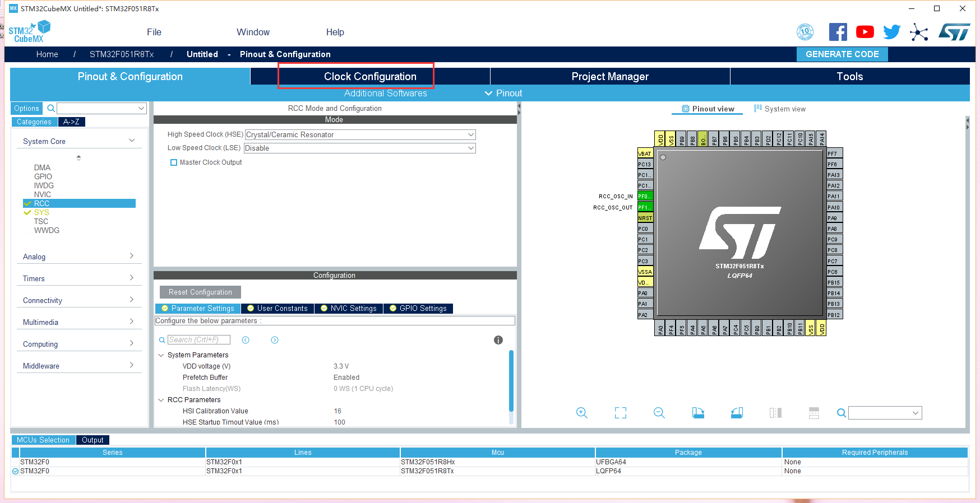
Task: Zoom out of the chip pinout view
Action: [659, 413]
